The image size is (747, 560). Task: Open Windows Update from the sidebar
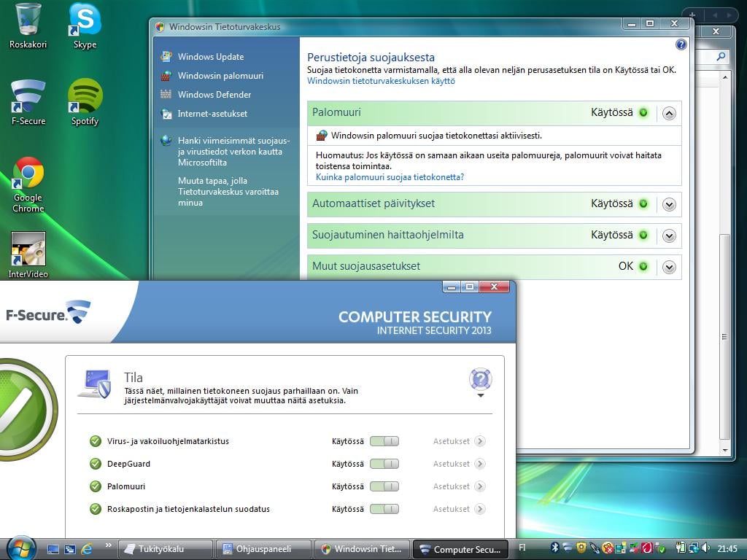click(211, 57)
